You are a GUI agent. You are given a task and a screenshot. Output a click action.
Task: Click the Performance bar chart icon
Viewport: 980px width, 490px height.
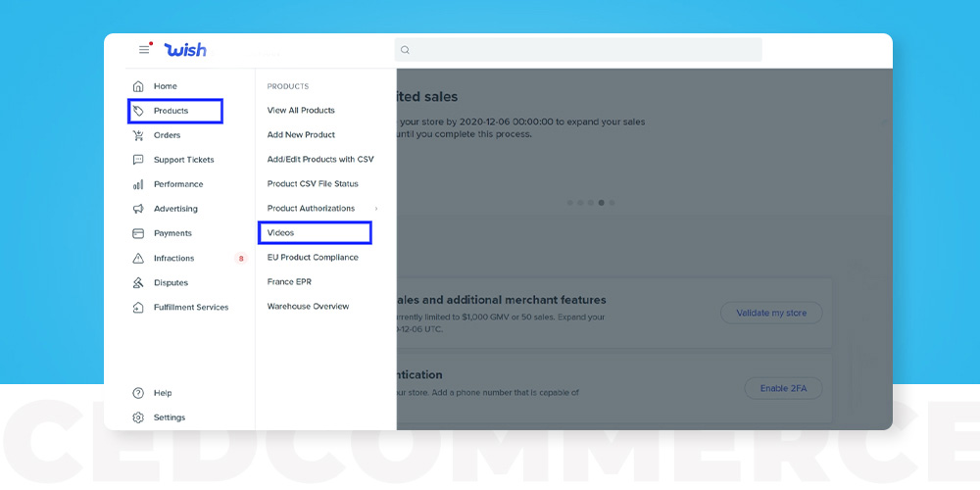(x=138, y=184)
